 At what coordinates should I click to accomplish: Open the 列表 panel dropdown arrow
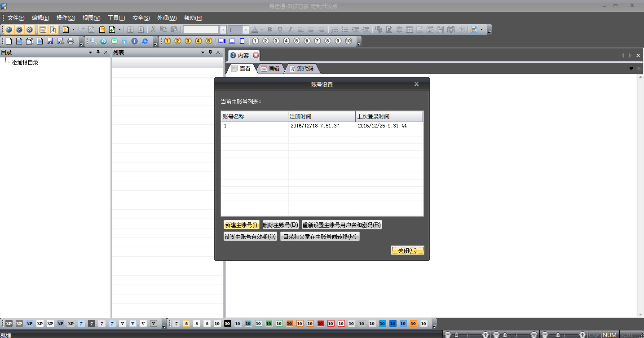203,53
